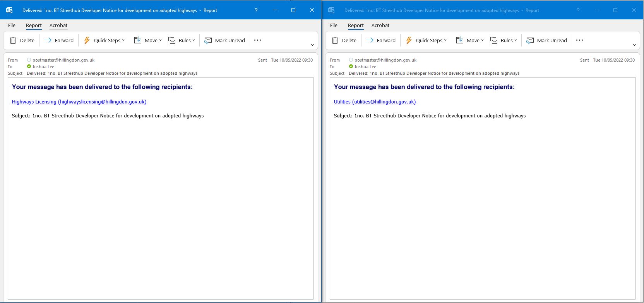The width and height of the screenshot is (644, 303).
Task: Expand ribbon chevron in right window
Action: click(634, 45)
